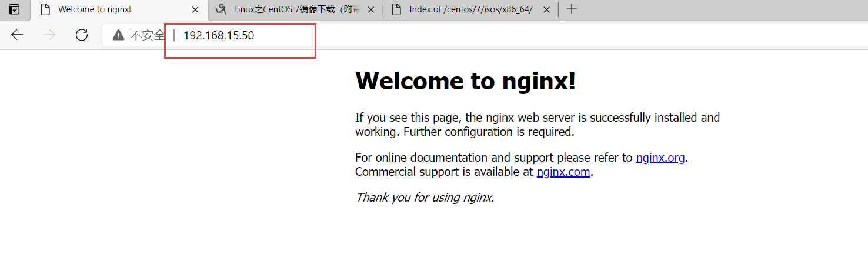The width and height of the screenshot is (868, 264).
Task: Switch to Index of /centos/7/isos/x86_64/ tab
Action: (471, 9)
